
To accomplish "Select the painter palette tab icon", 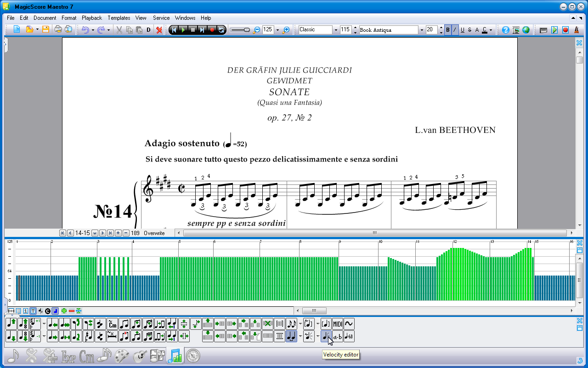I will pos(122,356).
